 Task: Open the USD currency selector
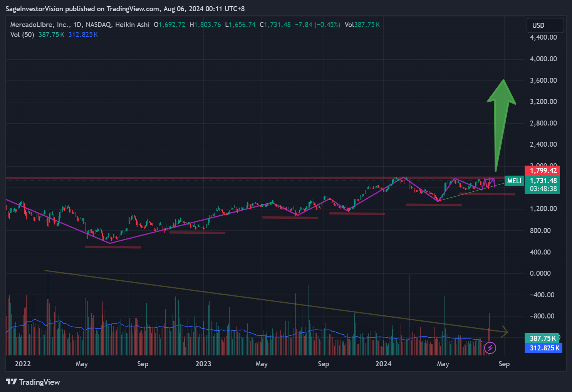coord(545,25)
